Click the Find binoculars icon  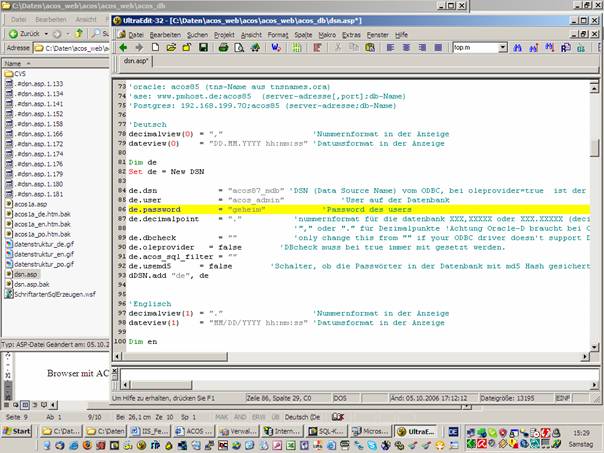coord(517,48)
